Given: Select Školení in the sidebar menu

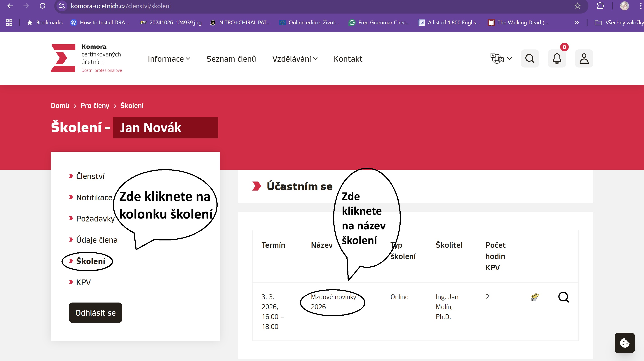Looking at the screenshot, I should click(91, 261).
